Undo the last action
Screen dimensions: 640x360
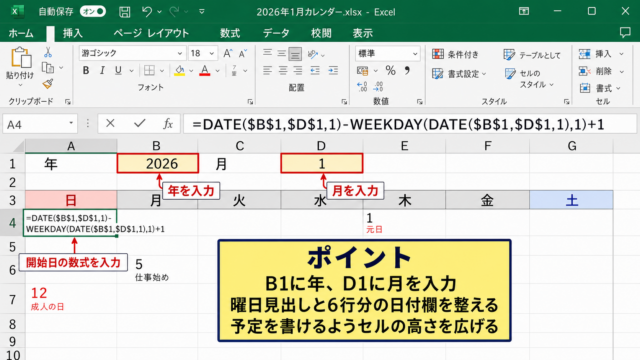[147, 12]
